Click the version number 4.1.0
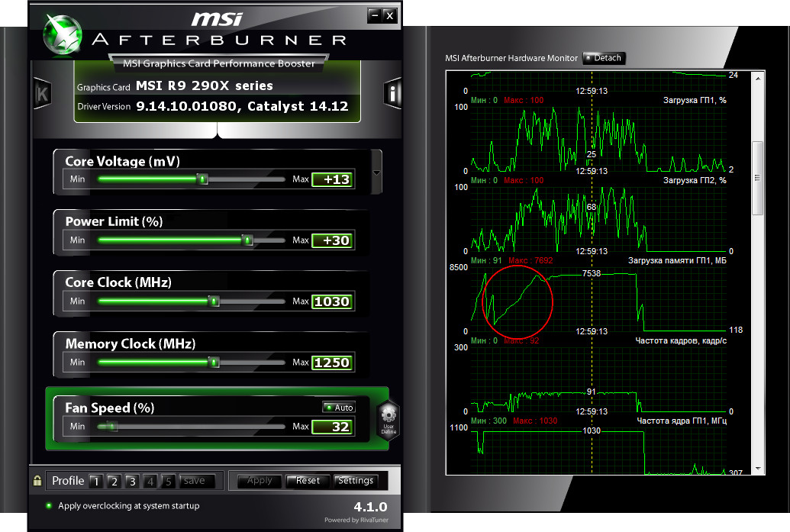This screenshot has width=790, height=532. [x=370, y=507]
